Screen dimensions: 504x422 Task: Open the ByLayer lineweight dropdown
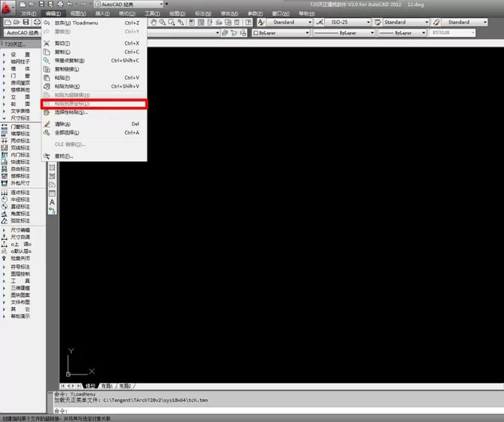(402, 33)
